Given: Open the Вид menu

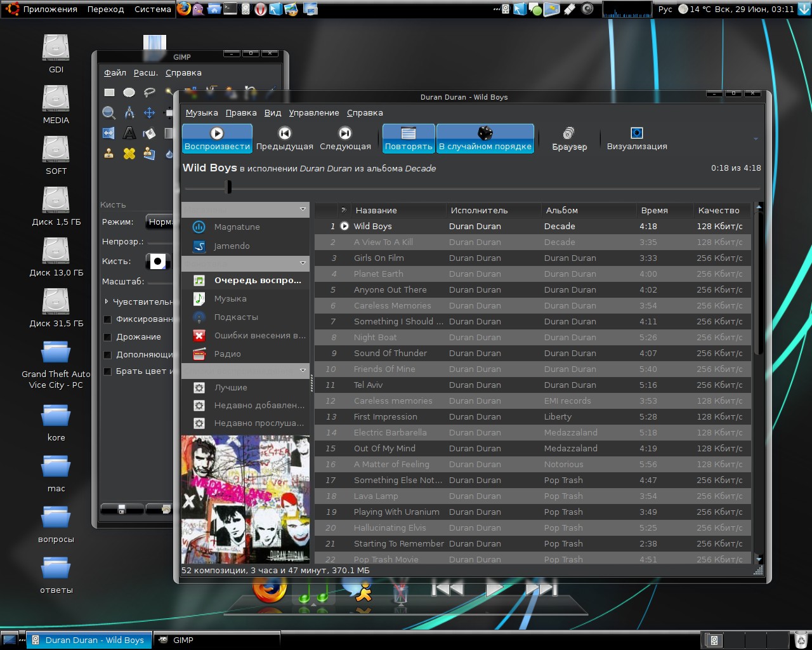Looking at the screenshot, I should click(273, 112).
